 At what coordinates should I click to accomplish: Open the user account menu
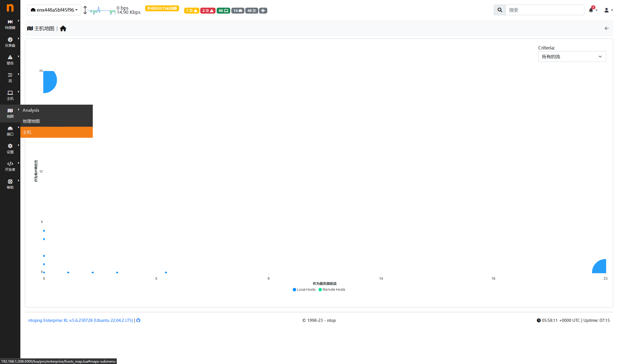(x=608, y=10)
